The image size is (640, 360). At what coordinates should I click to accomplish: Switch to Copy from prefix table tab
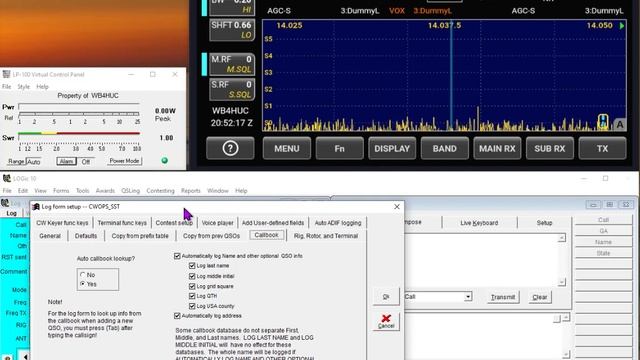[140, 236]
